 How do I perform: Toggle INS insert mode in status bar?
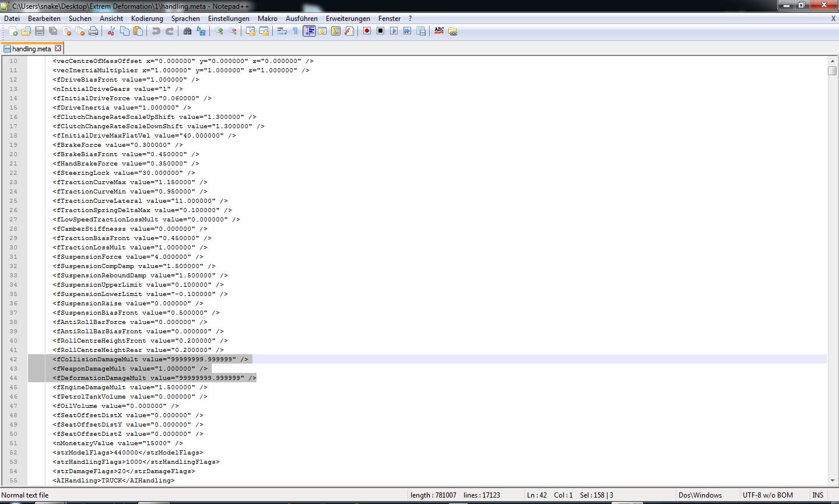(x=818, y=495)
